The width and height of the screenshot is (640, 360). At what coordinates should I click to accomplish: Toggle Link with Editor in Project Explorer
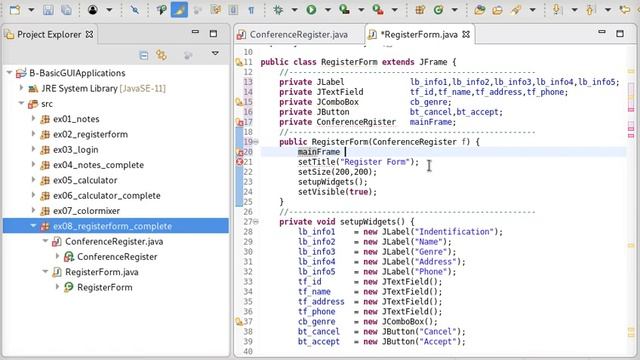(x=162, y=55)
